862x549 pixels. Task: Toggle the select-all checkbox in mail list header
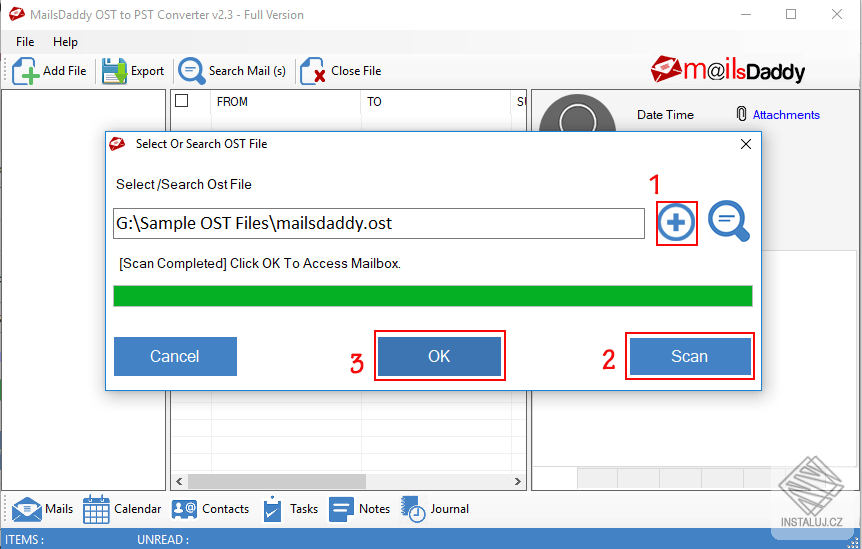[181, 101]
